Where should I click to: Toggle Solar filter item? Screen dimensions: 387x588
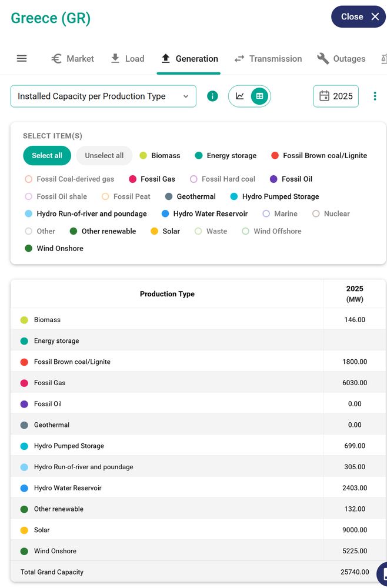point(165,231)
